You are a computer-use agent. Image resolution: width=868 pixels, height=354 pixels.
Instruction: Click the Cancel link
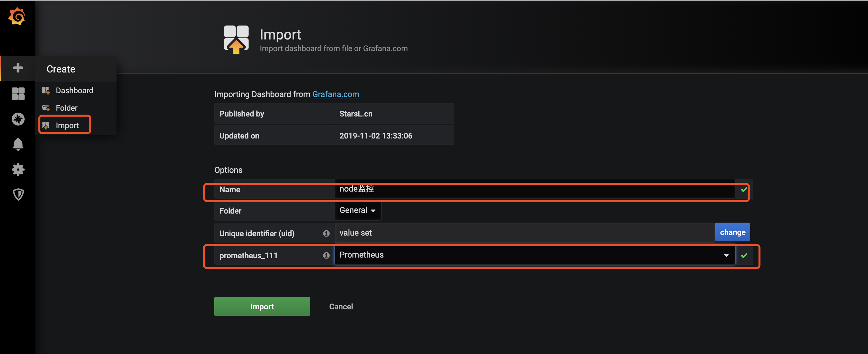341,306
